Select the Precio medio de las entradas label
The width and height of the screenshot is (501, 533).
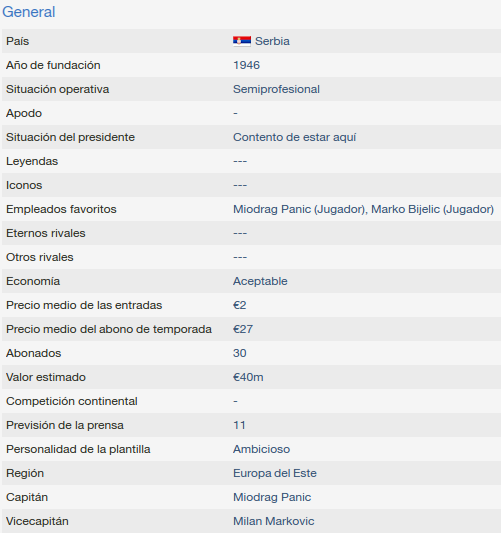click(x=84, y=305)
